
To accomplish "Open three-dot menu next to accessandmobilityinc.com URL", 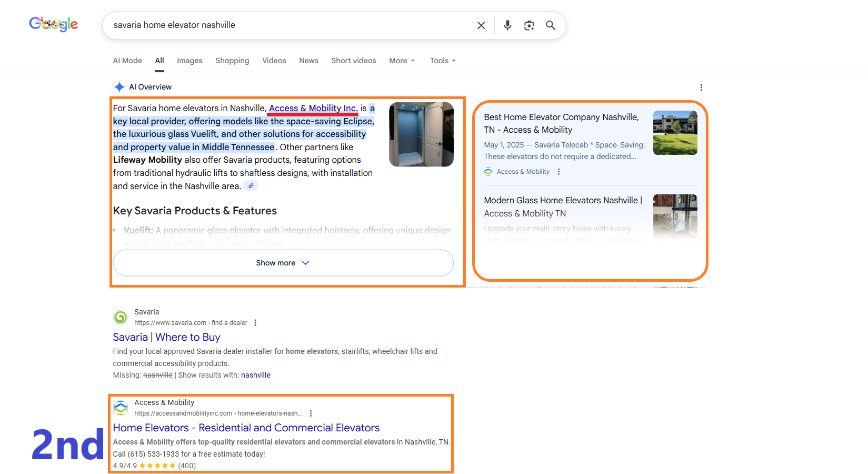I will 311,413.
